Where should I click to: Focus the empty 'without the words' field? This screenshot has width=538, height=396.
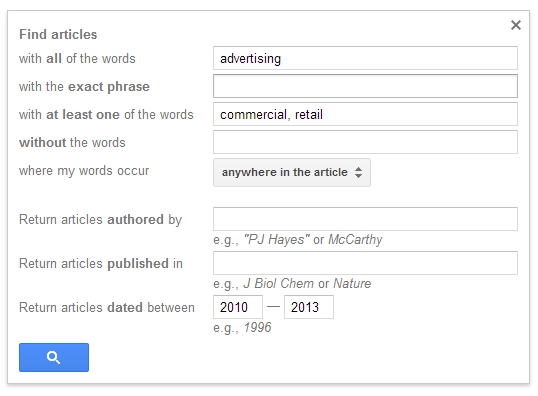(365, 142)
